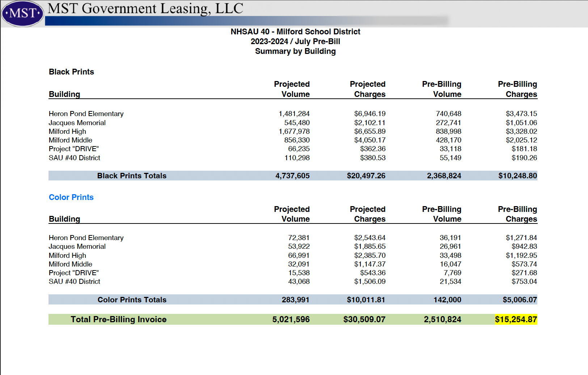Click the MST Government Leasing, LLC title
The width and height of the screenshot is (588, 375).
pyautogui.click(x=145, y=9)
